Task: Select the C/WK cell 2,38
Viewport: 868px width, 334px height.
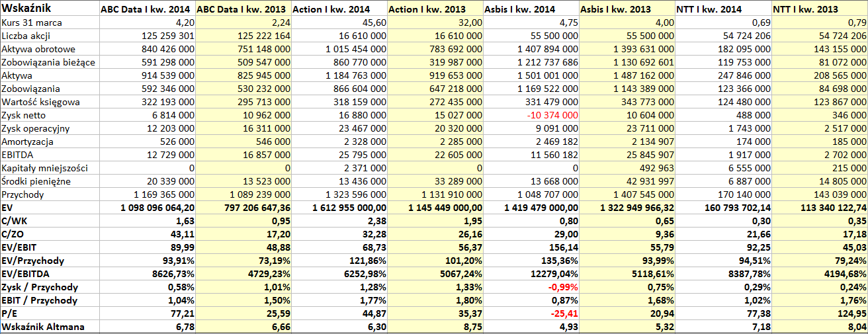Action: click(x=339, y=221)
